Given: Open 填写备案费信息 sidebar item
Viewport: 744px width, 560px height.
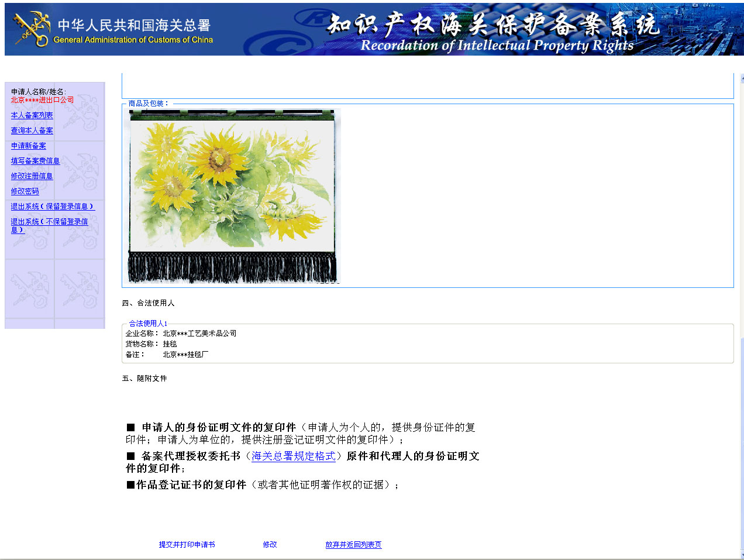Looking at the screenshot, I should coord(35,161).
